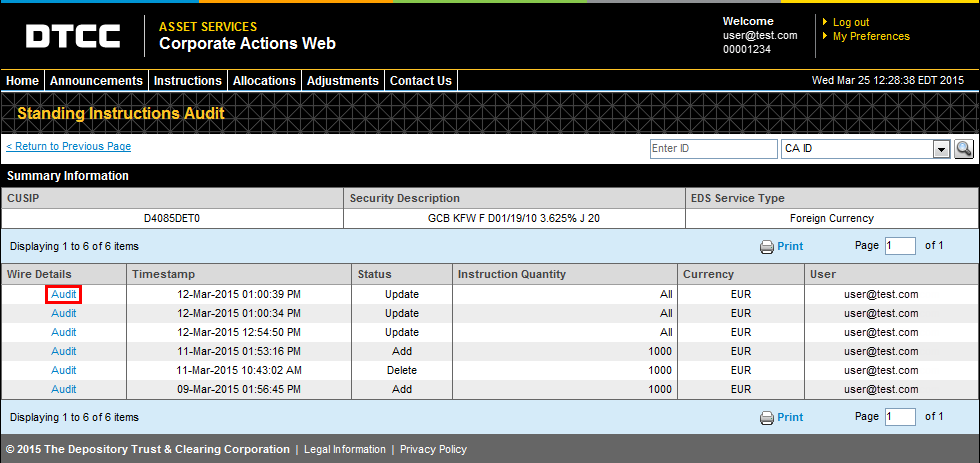980x463 pixels.
Task: Click the top Page number field
Action: point(900,246)
